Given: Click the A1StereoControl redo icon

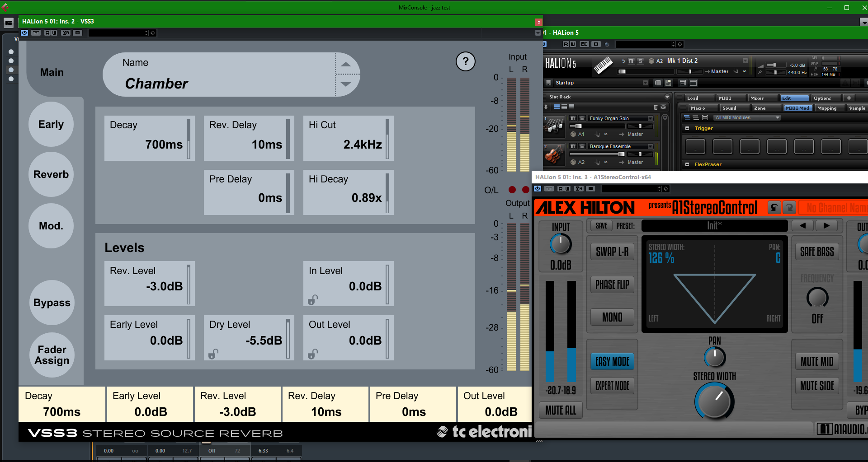Looking at the screenshot, I should [x=789, y=207].
